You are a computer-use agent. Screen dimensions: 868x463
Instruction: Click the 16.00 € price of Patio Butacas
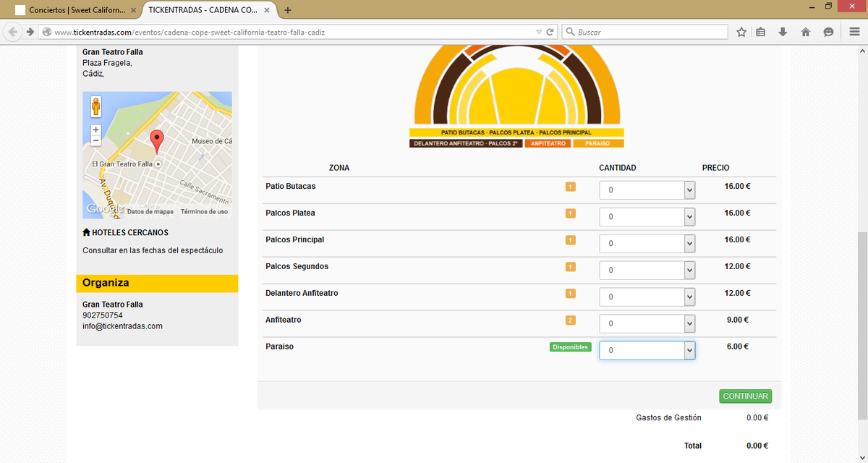[737, 186]
